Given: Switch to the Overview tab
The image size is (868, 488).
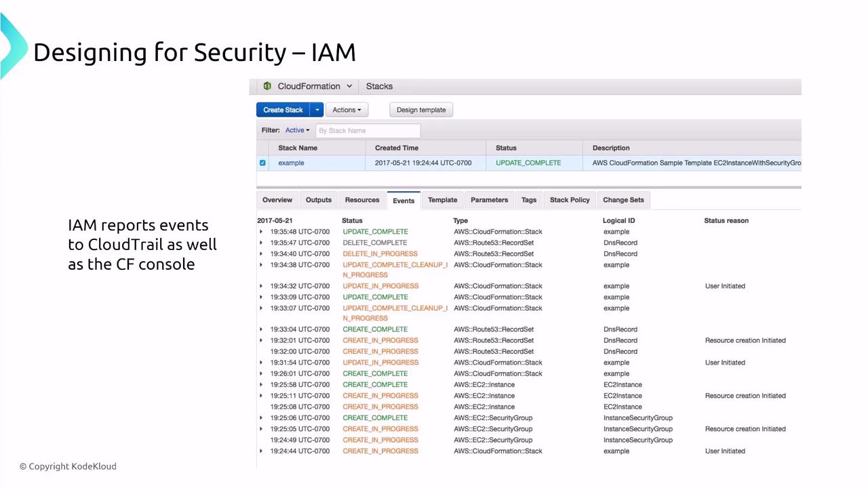Looking at the screenshot, I should 277,200.
